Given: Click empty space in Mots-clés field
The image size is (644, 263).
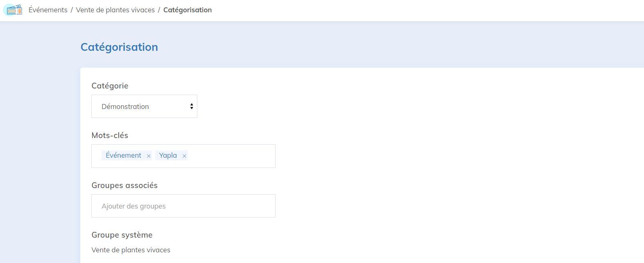Looking at the screenshot, I should [231, 156].
